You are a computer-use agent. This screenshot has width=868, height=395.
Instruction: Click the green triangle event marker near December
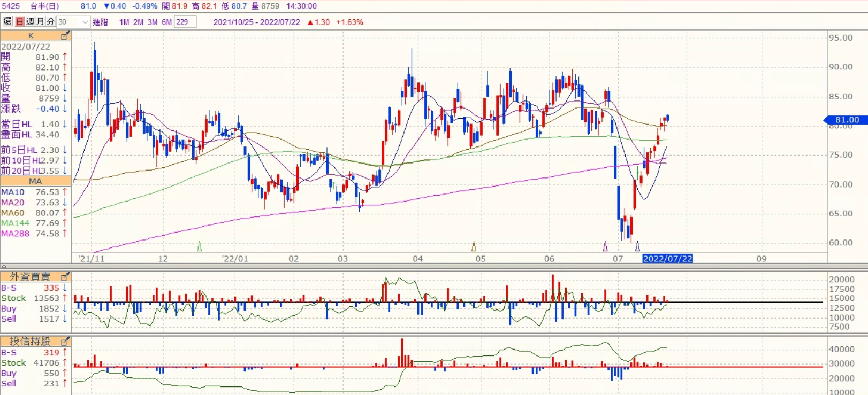pyautogui.click(x=200, y=246)
